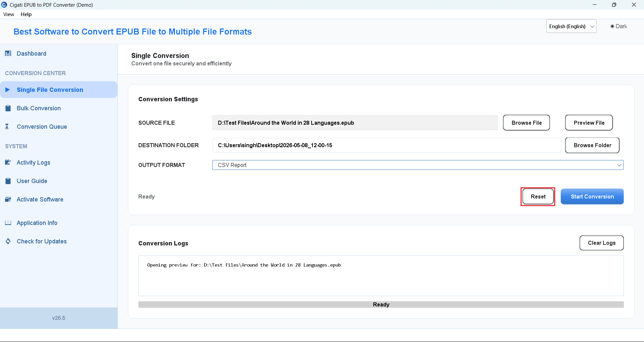
Task: Toggle Dark theme mode
Action: point(618,26)
